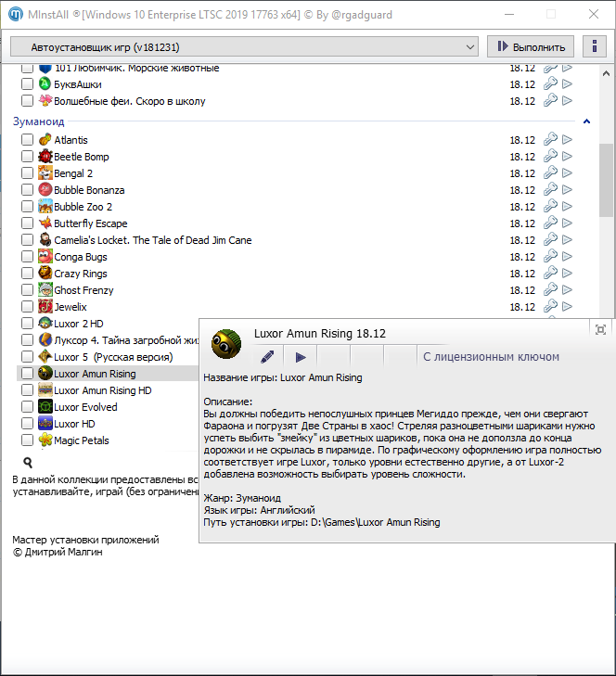Collapse the Зуманоид group chevron
The image size is (616, 676).
pyautogui.click(x=586, y=121)
